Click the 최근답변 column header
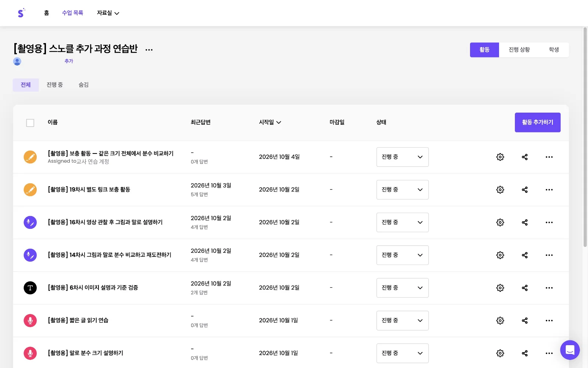Image resolution: width=588 pixels, height=368 pixels. click(x=201, y=122)
